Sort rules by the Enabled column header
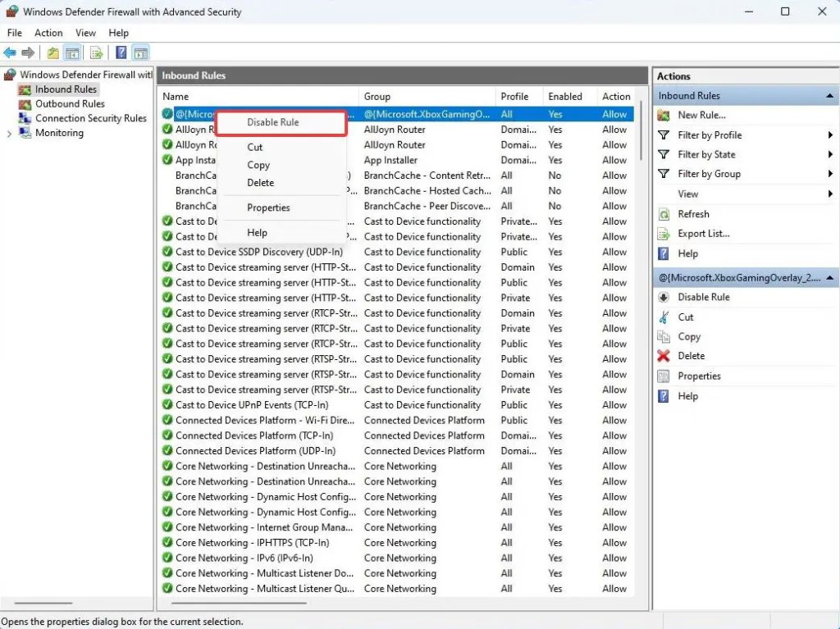This screenshot has width=840, height=629. (x=569, y=97)
